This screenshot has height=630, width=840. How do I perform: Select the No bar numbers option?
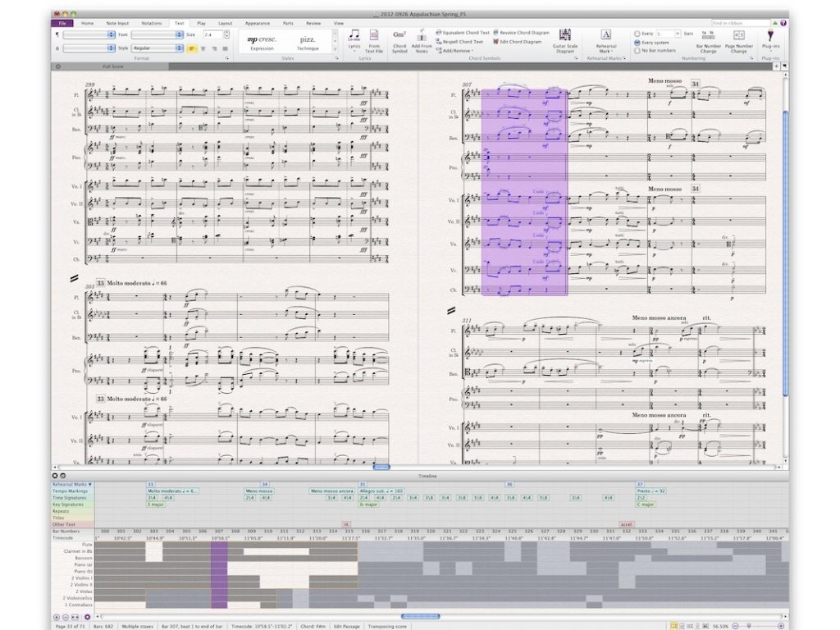[637, 50]
